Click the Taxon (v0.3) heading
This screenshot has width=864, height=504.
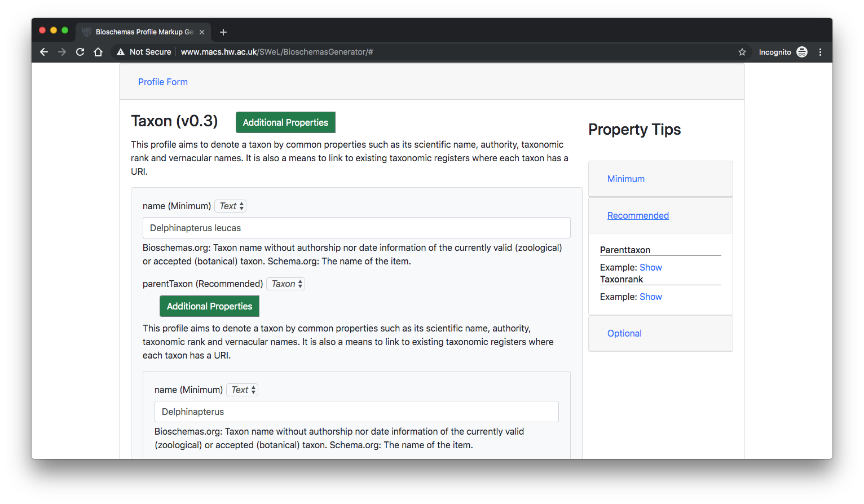pos(174,121)
